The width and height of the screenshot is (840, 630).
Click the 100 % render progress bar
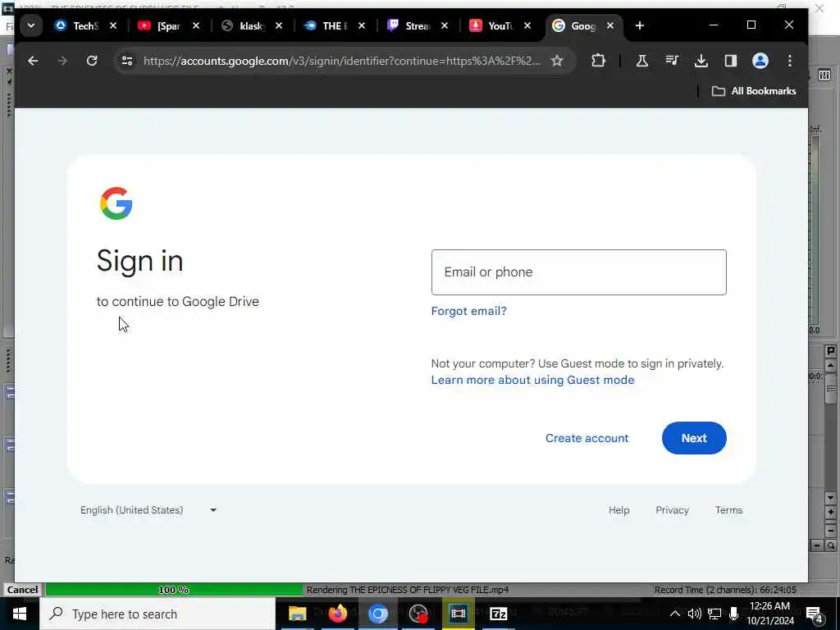click(x=174, y=590)
